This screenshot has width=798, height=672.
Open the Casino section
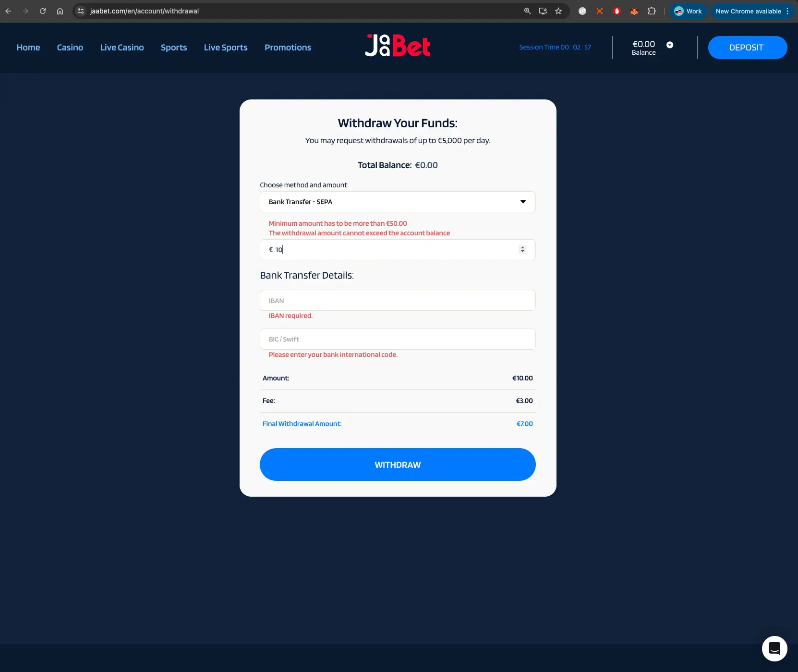[x=70, y=48]
